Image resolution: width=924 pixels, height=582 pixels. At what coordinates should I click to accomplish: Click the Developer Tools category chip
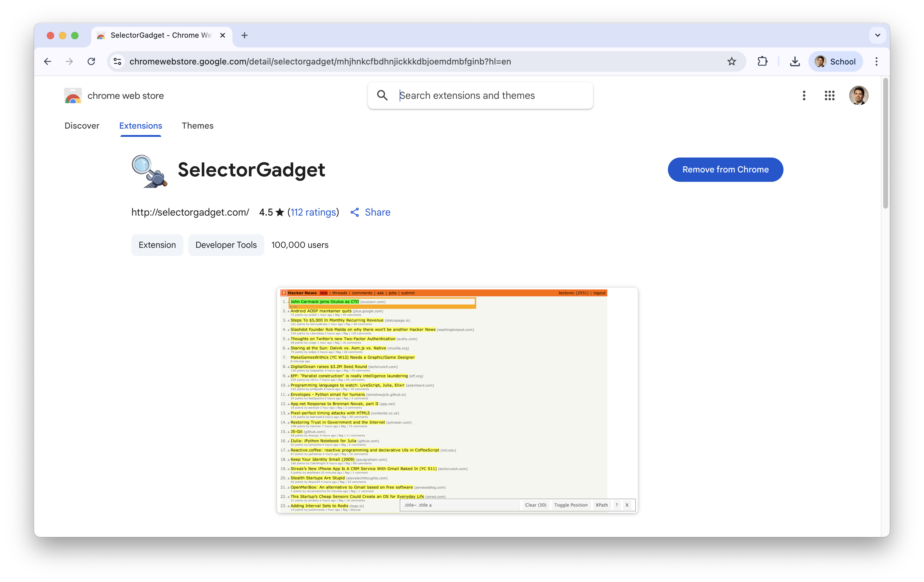click(x=226, y=245)
